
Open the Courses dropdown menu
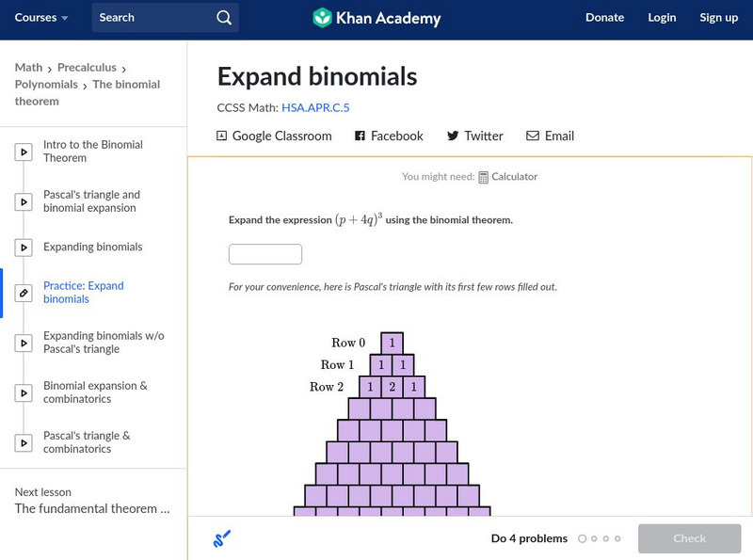point(41,18)
